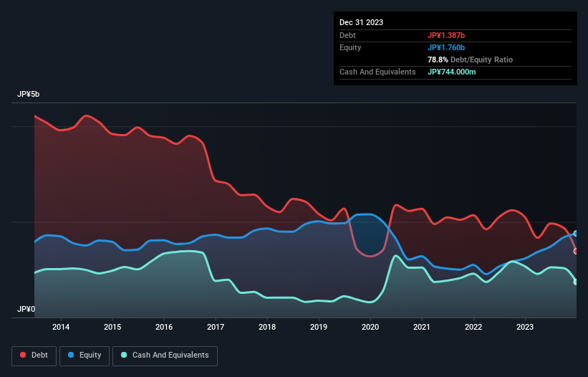Viewport: 588px width, 377px height.
Task: Click the 2014 axis label
Action: pyautogui.click(x=61, y=327)
